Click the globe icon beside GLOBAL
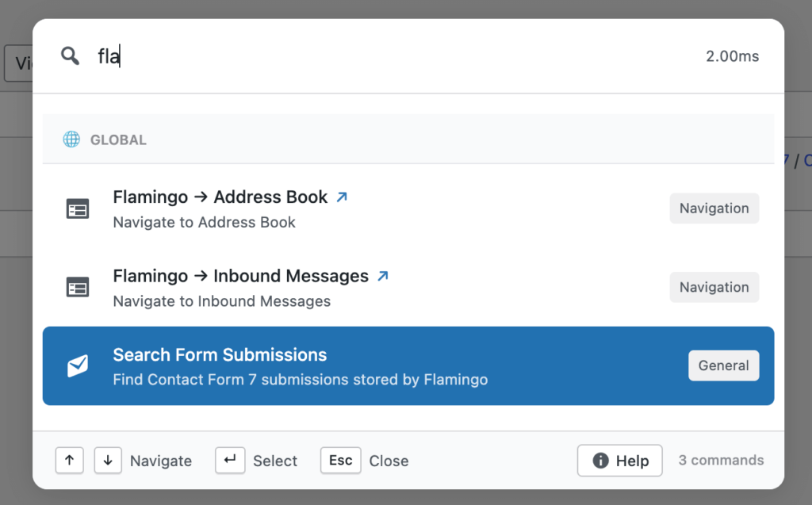 pos(71,139)
